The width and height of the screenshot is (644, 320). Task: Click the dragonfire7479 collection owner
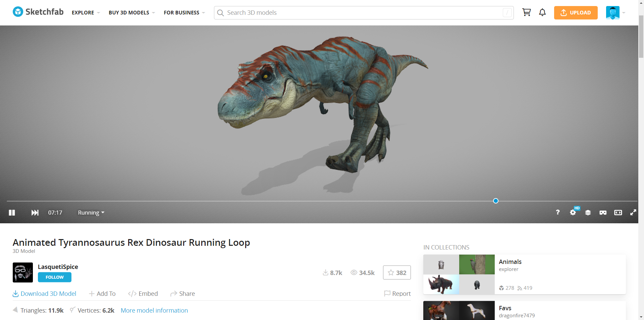point(517,316)
